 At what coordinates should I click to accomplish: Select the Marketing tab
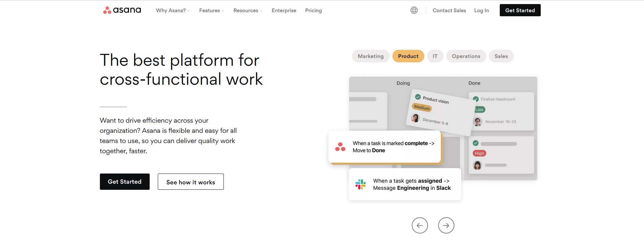371,56
